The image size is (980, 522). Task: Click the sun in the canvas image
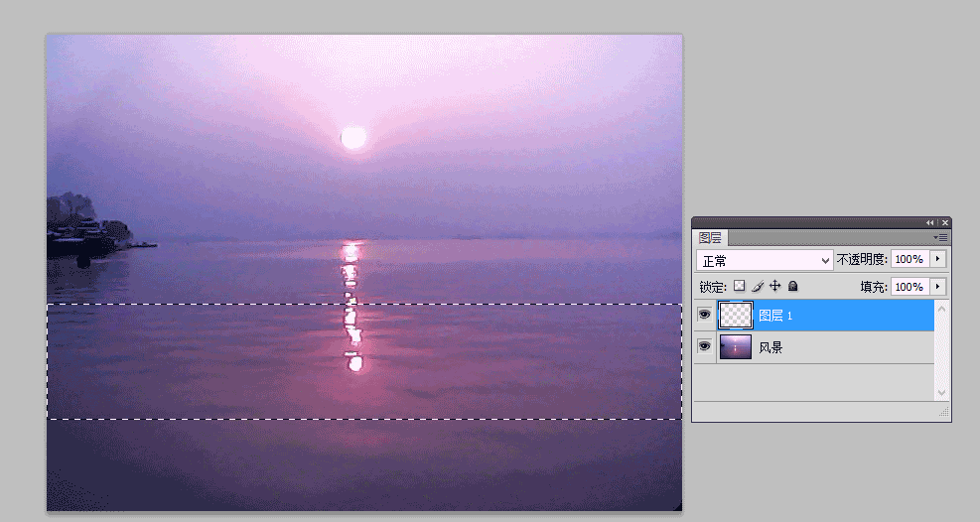point(353,137)
